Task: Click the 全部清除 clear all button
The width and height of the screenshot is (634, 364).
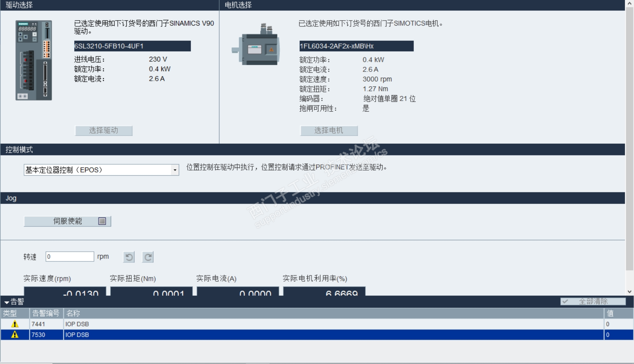Action: pos(593,301)
